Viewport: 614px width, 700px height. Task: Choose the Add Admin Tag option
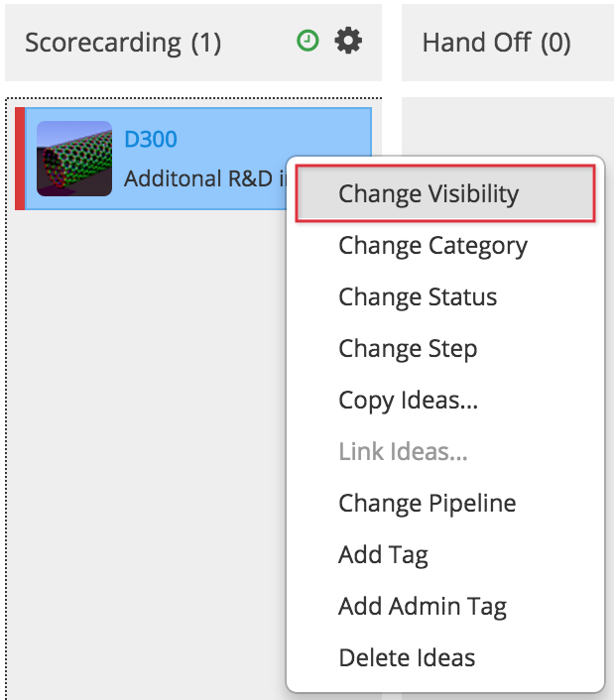[422, 606]
